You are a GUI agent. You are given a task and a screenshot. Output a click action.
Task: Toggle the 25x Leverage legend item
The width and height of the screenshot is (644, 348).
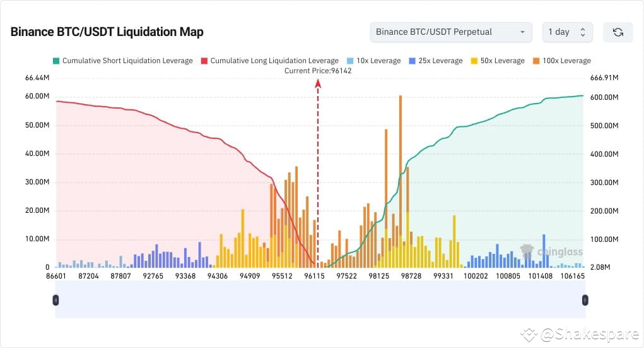click(x=436, y=61)
